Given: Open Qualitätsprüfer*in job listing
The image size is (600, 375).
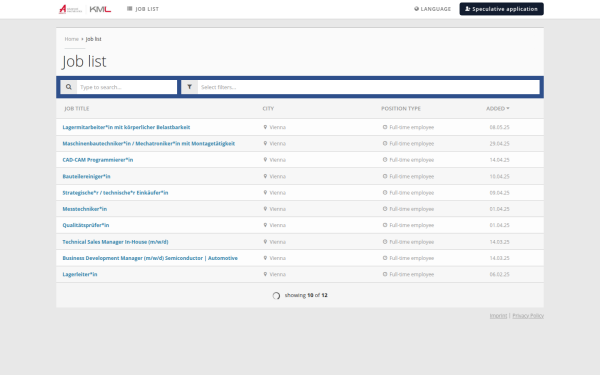Looking at the screenshot, I should (x=86, y=225).
